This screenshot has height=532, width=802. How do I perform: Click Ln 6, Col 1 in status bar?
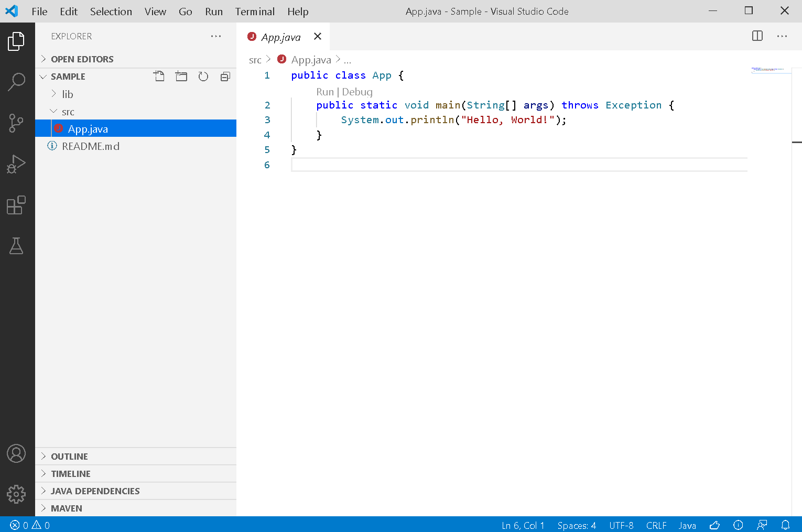pos(523,525)
